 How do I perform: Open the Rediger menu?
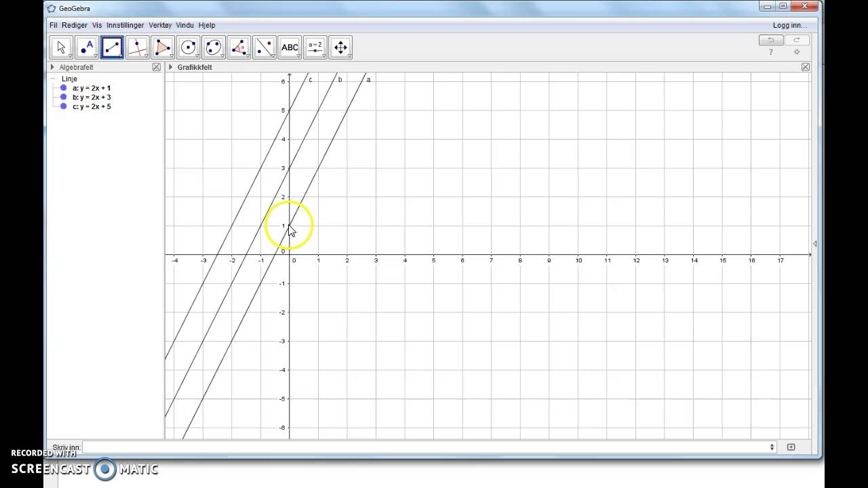pos(75,25)
